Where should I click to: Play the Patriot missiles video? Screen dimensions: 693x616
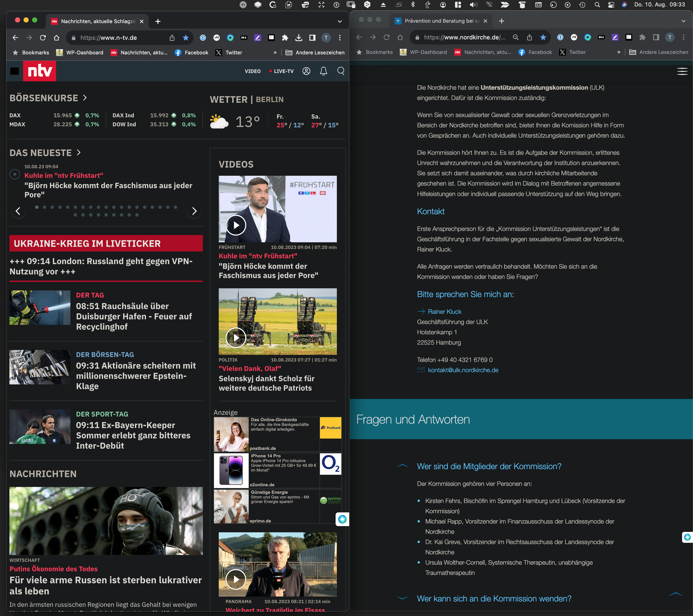tap(236, 338)
